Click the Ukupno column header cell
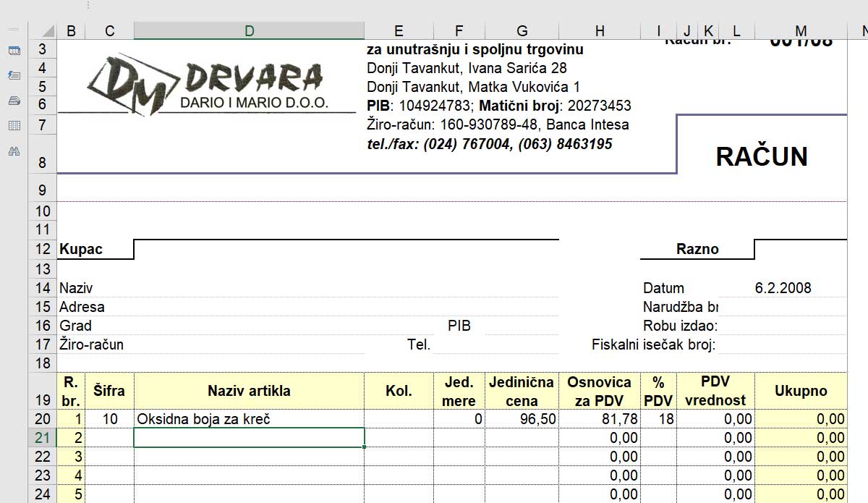 click(800, 391)
